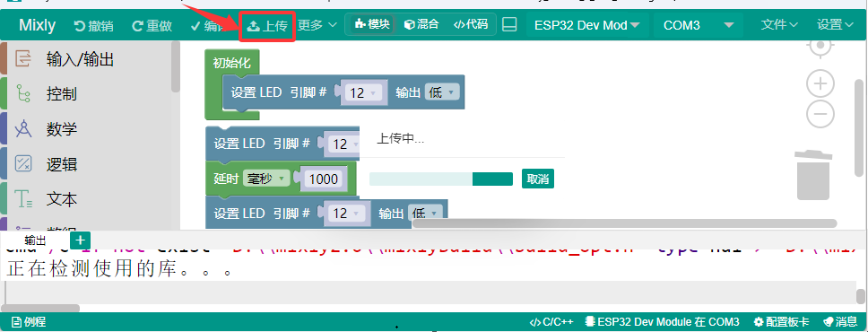Screen dimensions: 868x332
Task: Redo with the 重做 button
Action: [x=152, y=25]
